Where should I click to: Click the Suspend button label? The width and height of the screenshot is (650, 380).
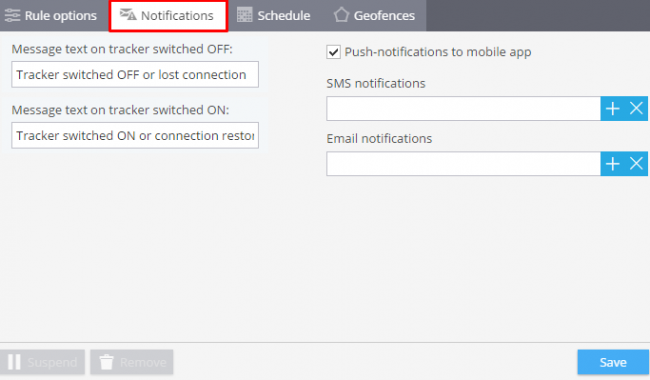click(52, 363)
